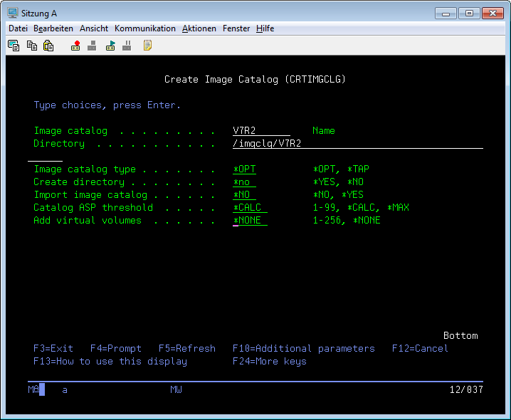Click the 'Import image catalog' label
Screen dimensions: 511x420
[x=90, y=195]
